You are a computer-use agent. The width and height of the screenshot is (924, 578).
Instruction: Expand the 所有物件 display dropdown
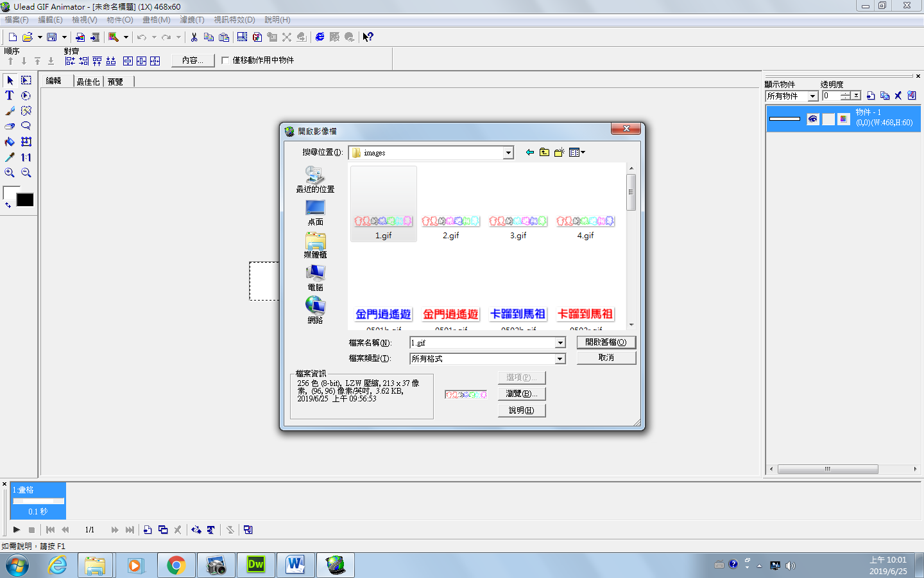(x=812, y=96)
